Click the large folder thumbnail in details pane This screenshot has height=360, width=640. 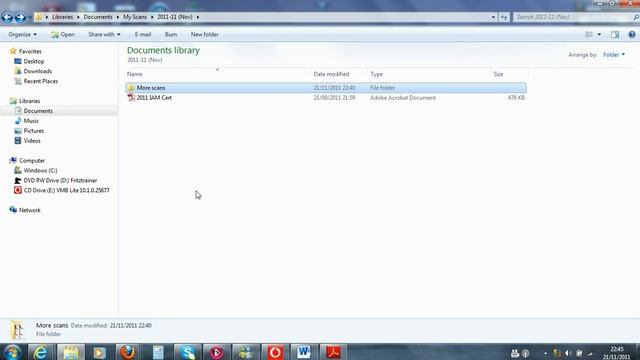tap(17, 330)
